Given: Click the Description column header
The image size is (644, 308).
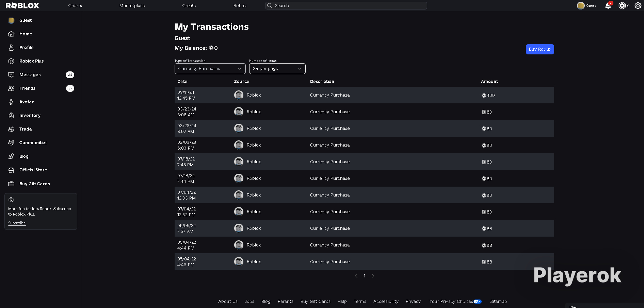Looking at the screenshot, I should click(322, 82).
